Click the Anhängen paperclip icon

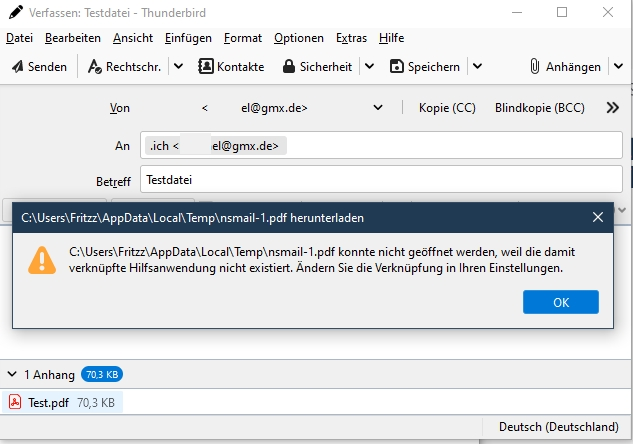tap(535, 67)
